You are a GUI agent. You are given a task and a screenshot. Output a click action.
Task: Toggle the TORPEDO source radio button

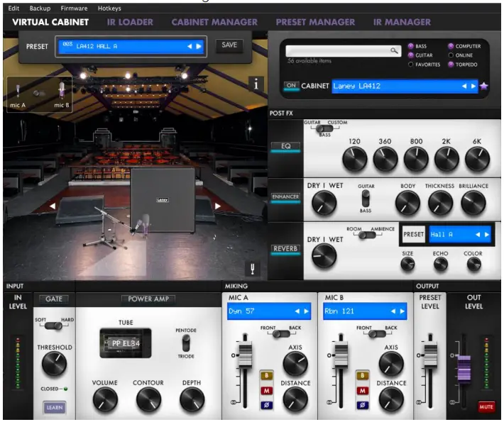point(451,65)
